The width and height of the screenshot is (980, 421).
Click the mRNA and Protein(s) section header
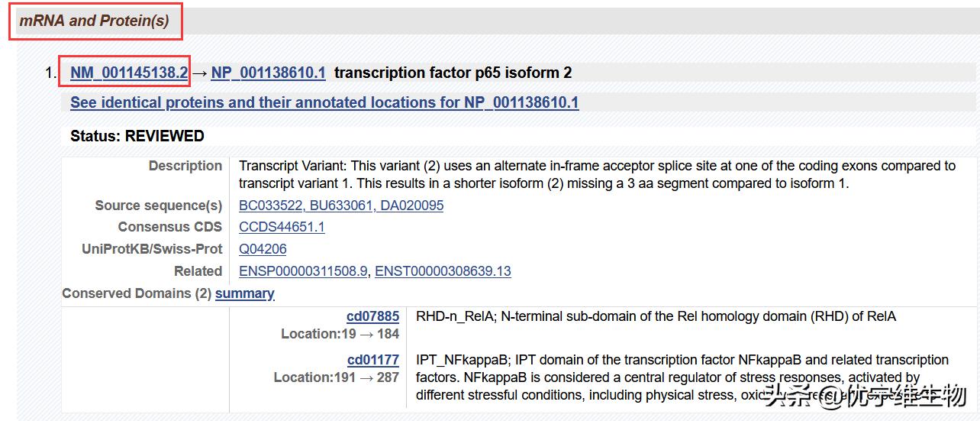tap(94, 21)
